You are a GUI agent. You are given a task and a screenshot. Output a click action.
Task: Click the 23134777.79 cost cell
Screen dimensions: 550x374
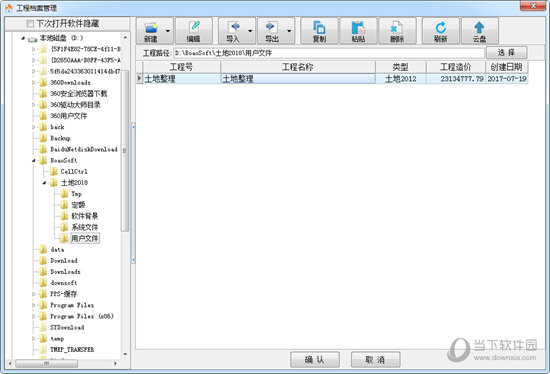point(456,79)
